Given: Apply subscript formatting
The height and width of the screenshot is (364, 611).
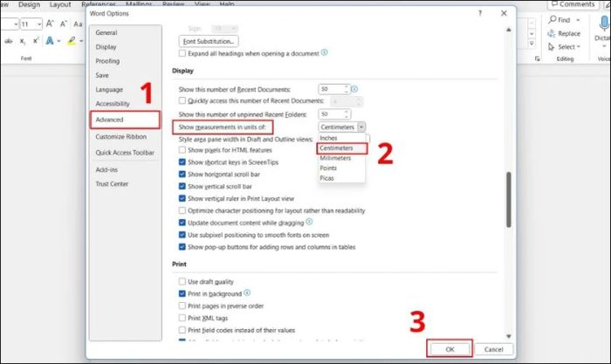Looking at the screenshot, I should point(23,41).
